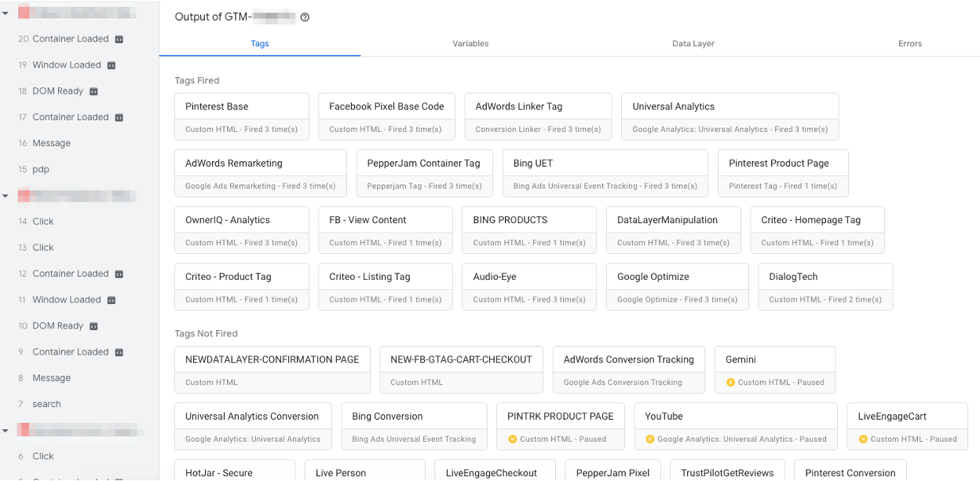Image resolution: width=980 pixels, height=481 pixels.
Task: Open the PepperJam Container Tag card
Action: [425, 174]
